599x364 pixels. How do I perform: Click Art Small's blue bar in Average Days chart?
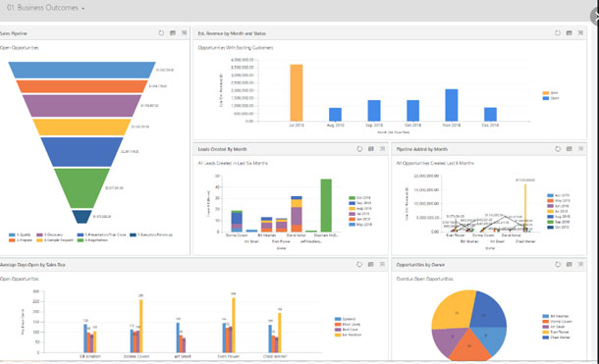coord(178,338)
